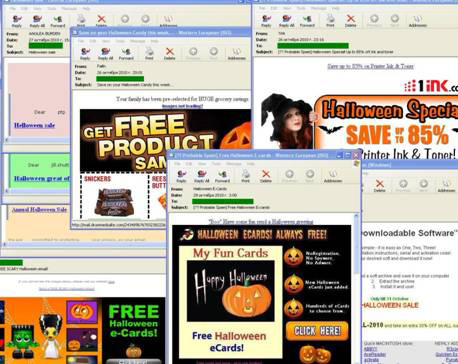Viewport: 458px width, 364px height.
Task: Print the Free Halloween E-cards message
Action: [246, 176]
